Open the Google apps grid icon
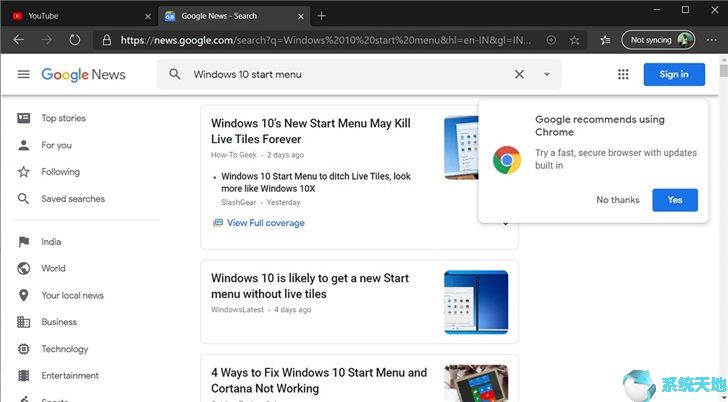The width and height of the screenshot is (728, 402). (x=623, y=74)
